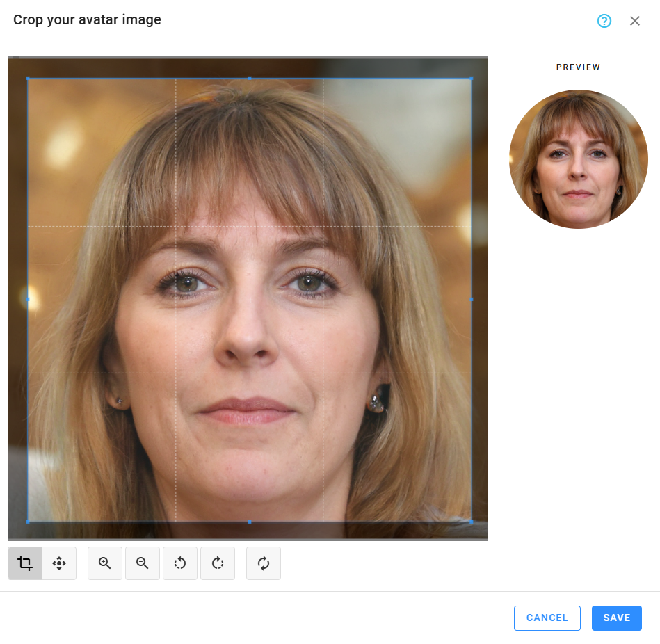Click the right edge middle crop handle
This screenshot has height=644, width=660.
[x=471, y=300]
